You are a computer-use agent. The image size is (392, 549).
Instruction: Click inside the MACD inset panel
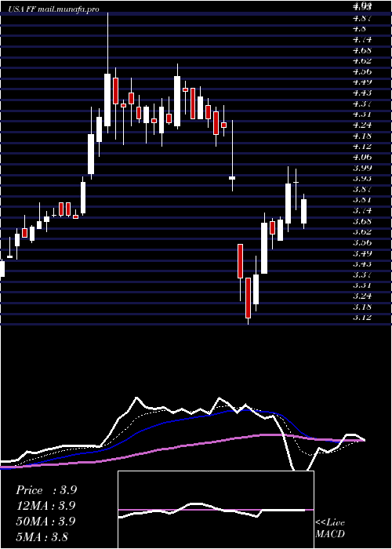coord(216,510)
